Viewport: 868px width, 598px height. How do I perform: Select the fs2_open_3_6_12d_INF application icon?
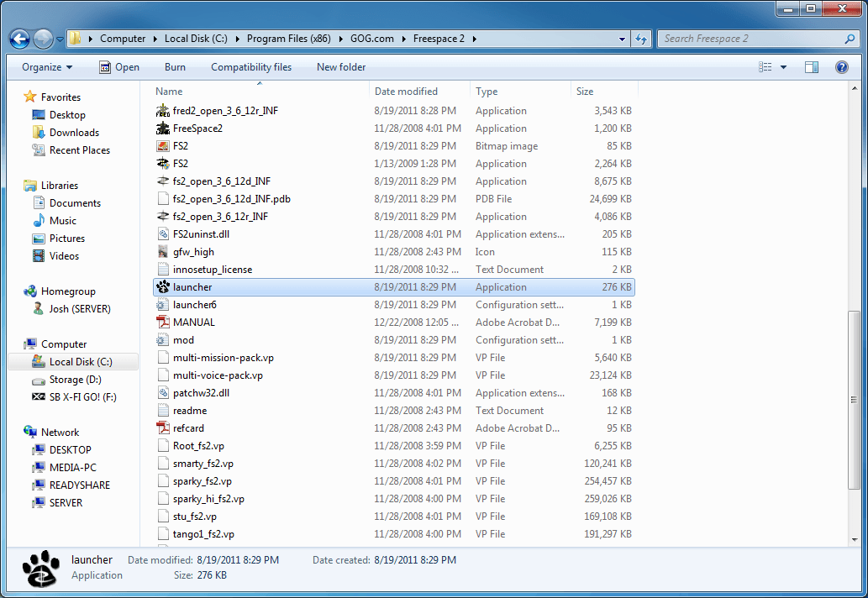point(163,181)
